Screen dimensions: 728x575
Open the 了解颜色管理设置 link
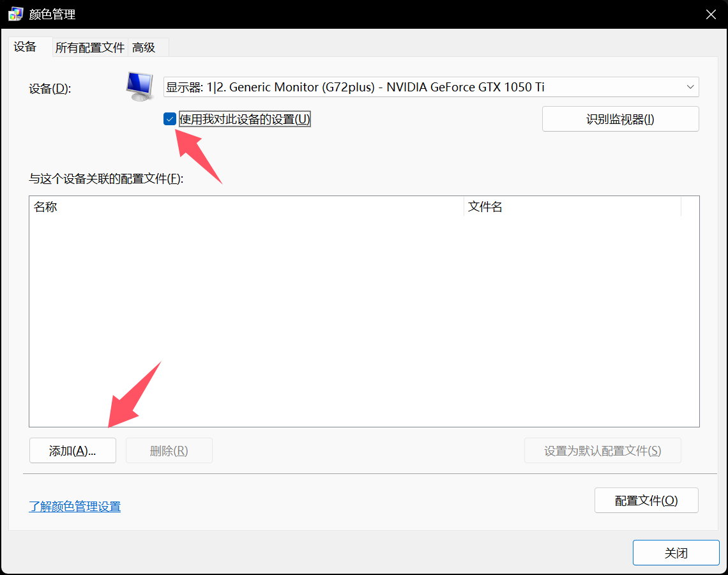tap(75, 507)
